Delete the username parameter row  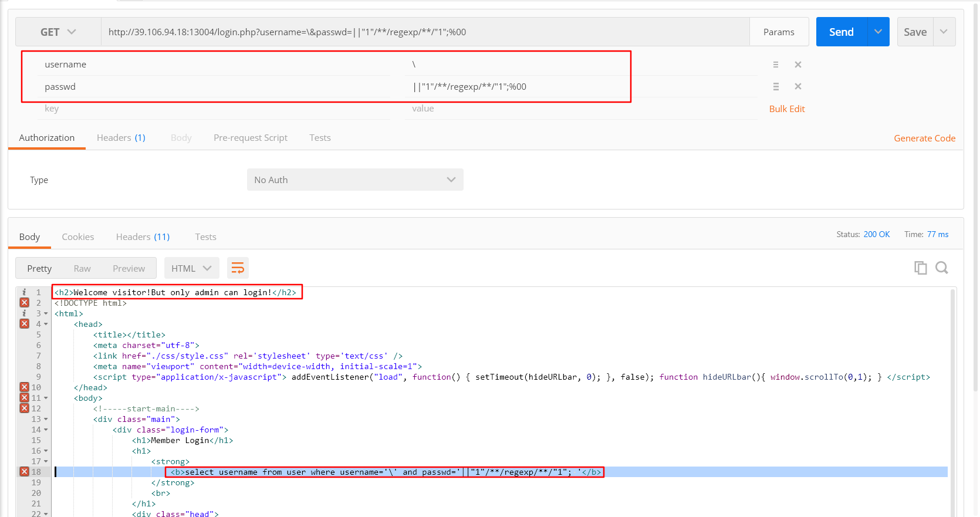(798, 65)
